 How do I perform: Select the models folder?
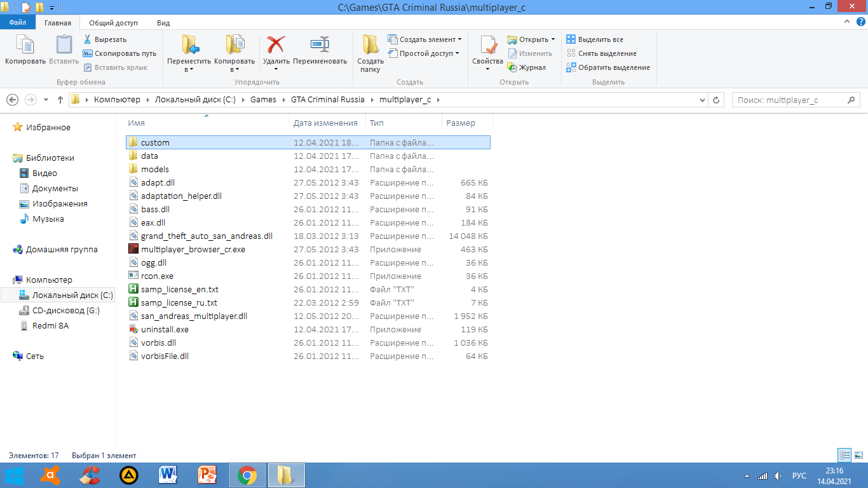pos(308,169)
